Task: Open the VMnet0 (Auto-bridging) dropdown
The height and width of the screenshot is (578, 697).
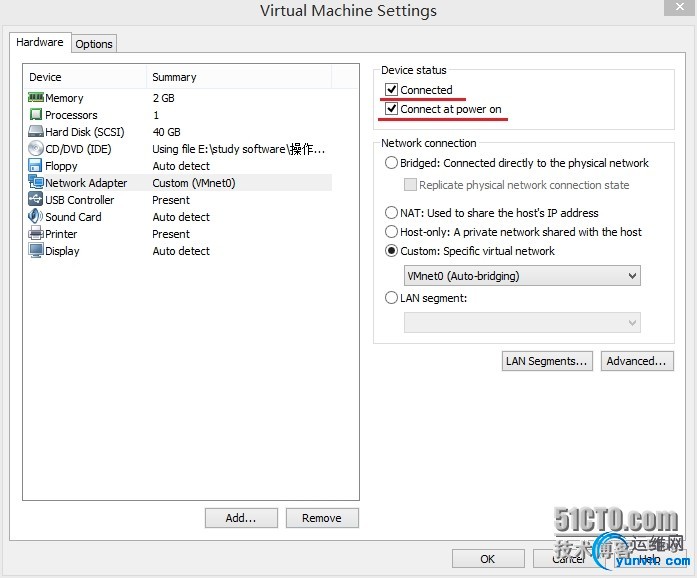Action: click(x=522, y=276)
